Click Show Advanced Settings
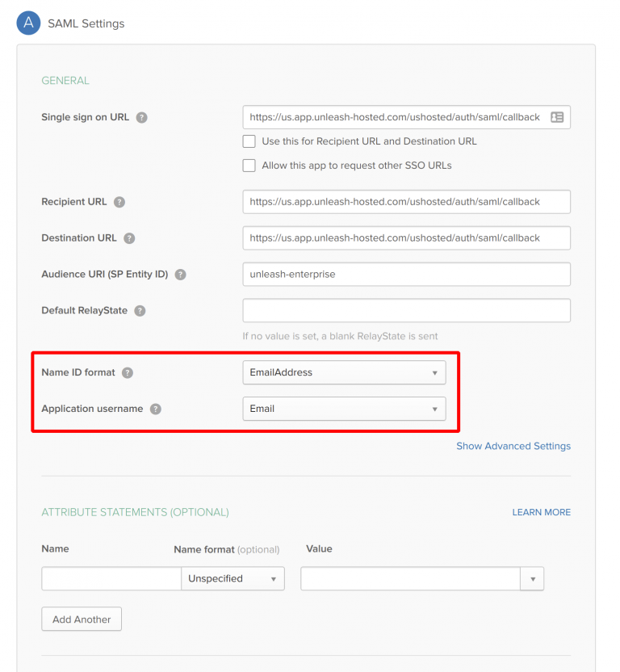This screenshot has height=672, width=620. click(x=513, y=446)
